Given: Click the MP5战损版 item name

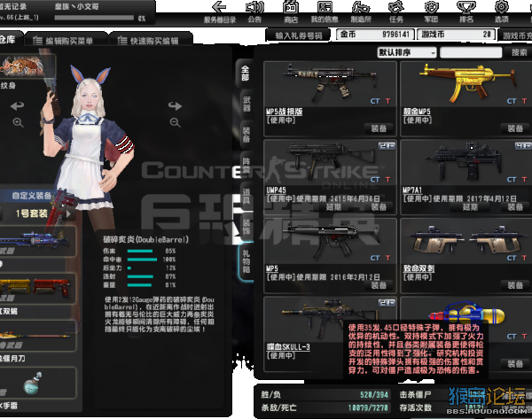Looking at the screenshot, I should pyautogui.click(x=284, y=112).
